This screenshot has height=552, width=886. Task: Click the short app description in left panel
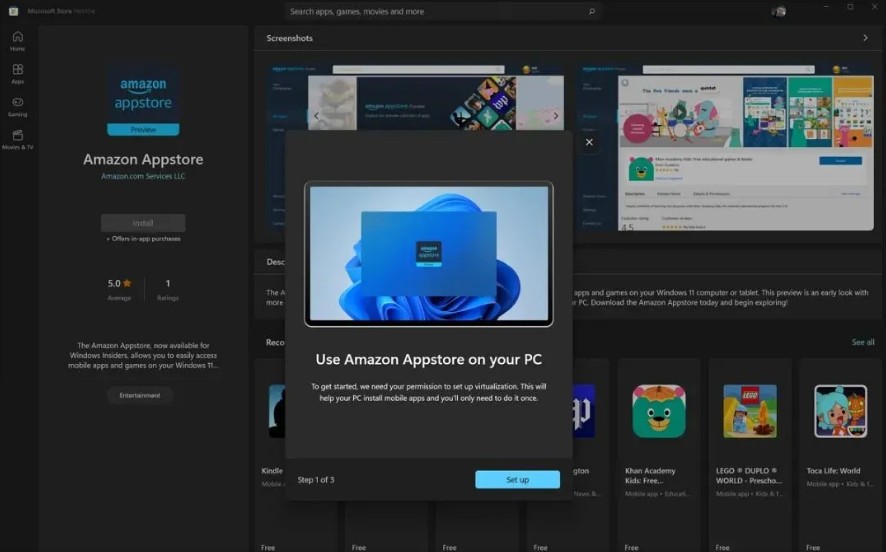(x=143, y=355)
